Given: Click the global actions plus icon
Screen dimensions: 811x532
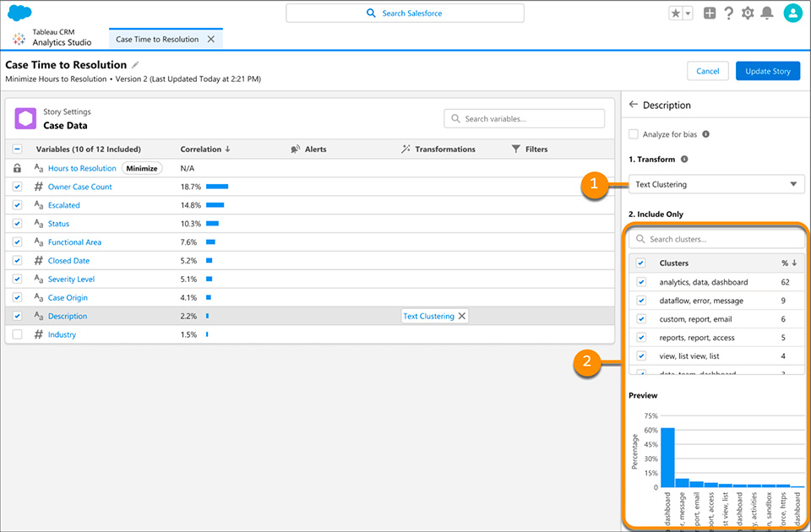Looking at the screenshot, I should point(710,14).
